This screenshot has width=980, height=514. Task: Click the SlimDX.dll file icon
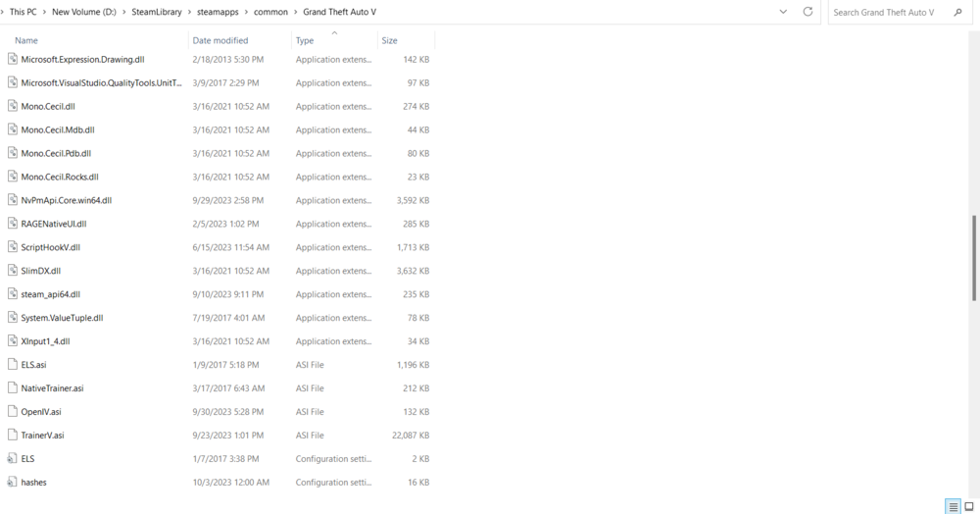12,270
